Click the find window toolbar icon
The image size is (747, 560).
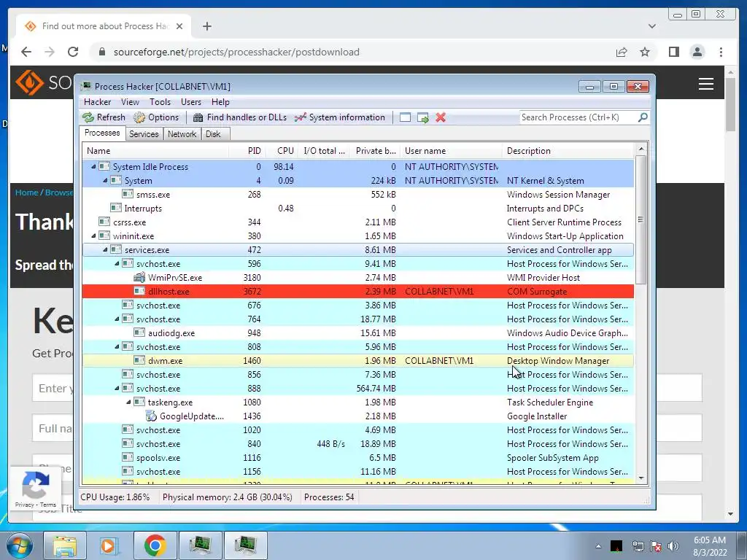[405, 117]
